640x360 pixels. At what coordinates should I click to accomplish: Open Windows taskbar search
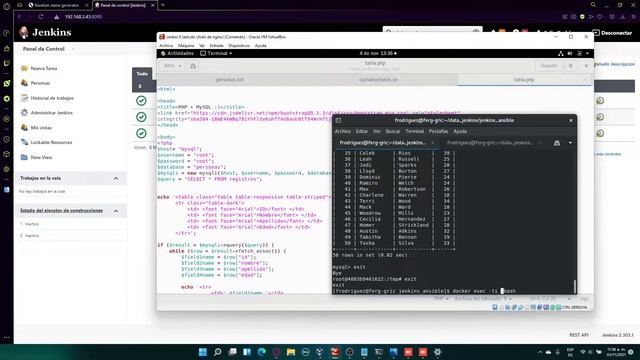point(218,352)
